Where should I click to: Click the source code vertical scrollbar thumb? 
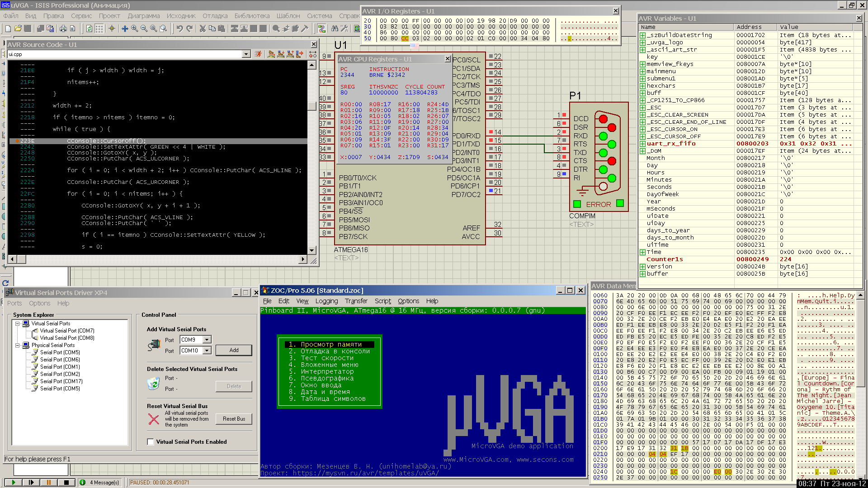pyautogui.click(x=311, y=106)
